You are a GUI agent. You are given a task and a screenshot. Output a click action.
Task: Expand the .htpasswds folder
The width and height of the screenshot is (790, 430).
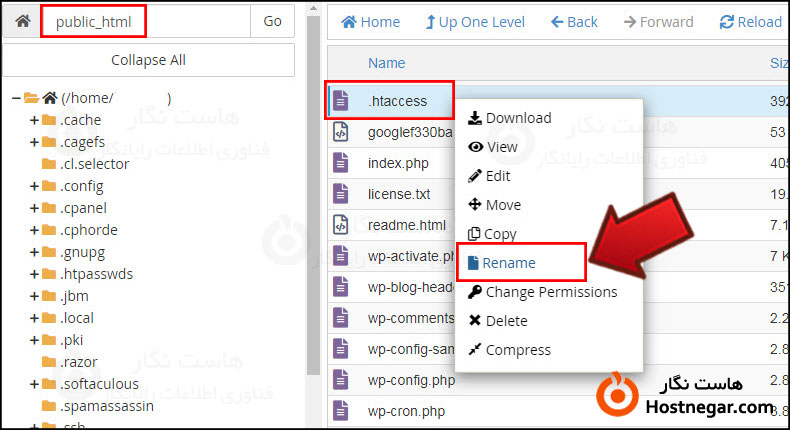(34, 274)
